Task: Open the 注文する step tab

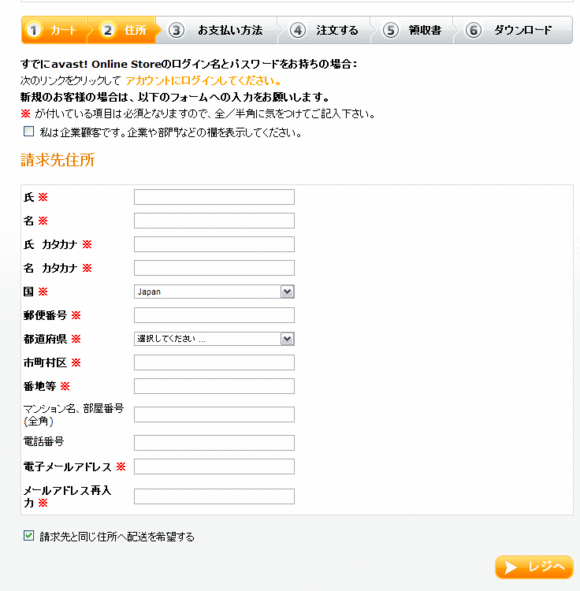Action: [324, 30]
